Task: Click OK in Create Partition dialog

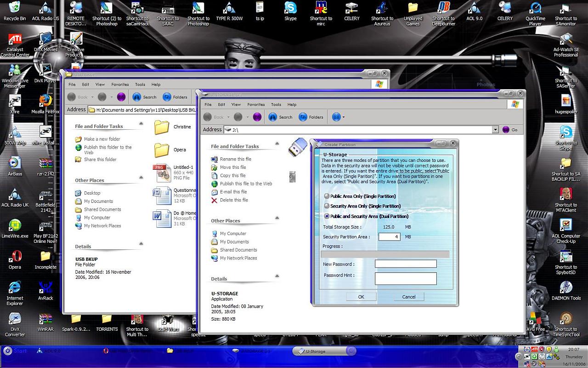Action: click(x=361, y=297)
